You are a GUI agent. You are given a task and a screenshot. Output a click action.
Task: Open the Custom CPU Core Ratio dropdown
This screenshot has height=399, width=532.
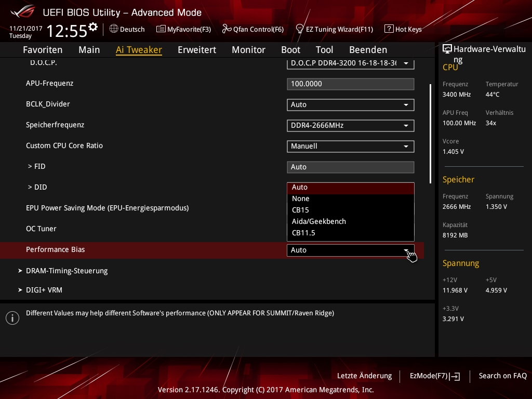tap(351, 146)
